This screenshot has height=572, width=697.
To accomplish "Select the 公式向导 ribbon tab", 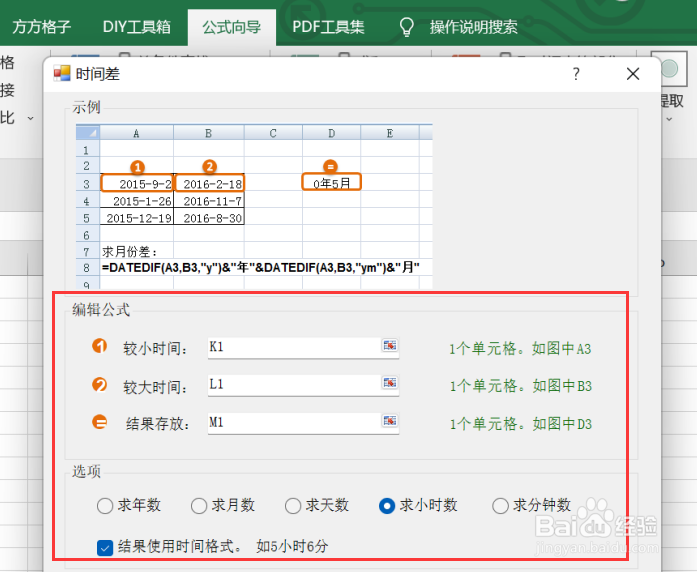I will click(232, 27).
